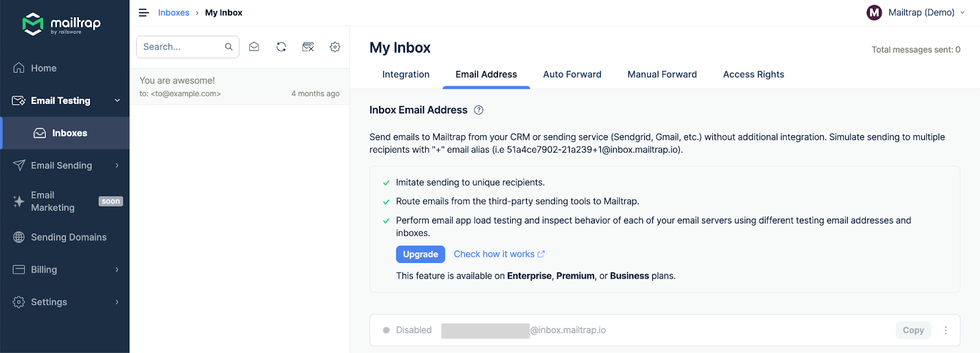Screen dimensions: 980x353
Task: Go to Inboxes breadcrumb link
Action: pos(173,12)
